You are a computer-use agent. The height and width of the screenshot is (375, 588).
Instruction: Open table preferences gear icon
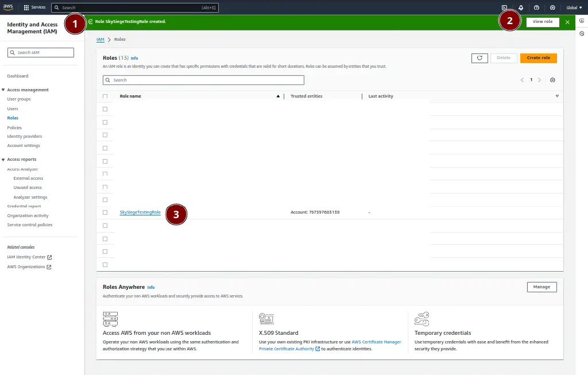click(x=552, y=80)
